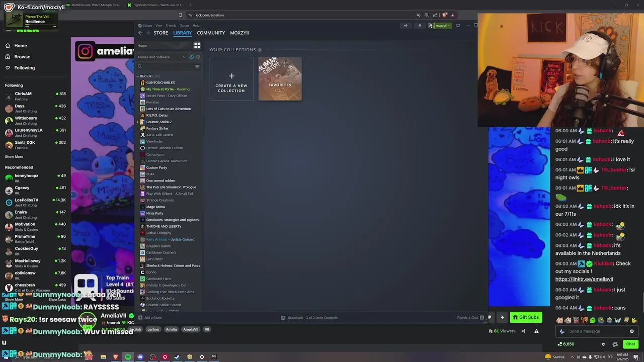644x362 pixels.
Task: Select the LIBRARY tab in Steam
Action: click(182, 33)
